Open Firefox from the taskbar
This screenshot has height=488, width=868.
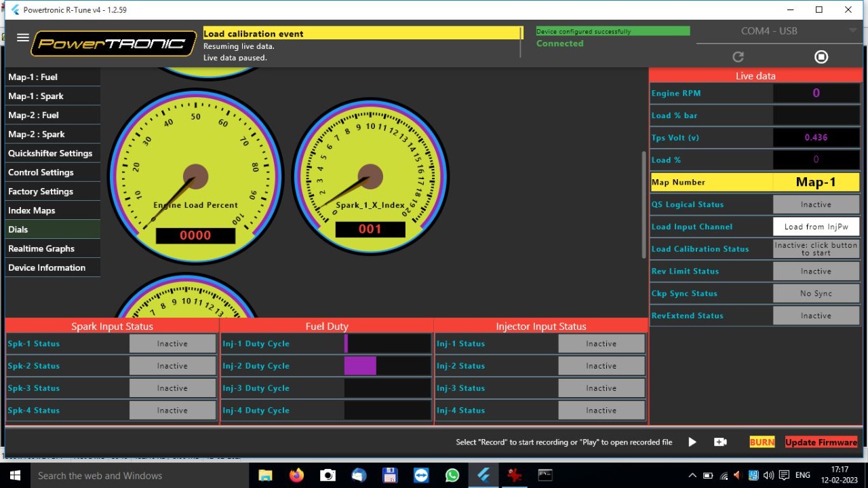tap(296, 475)
